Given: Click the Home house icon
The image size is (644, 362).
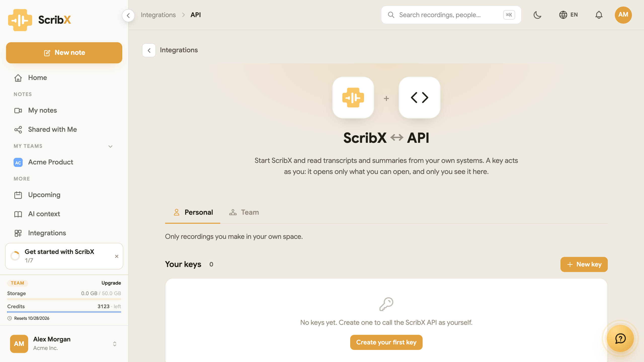Looking at the screenshot, I should 18,78.
